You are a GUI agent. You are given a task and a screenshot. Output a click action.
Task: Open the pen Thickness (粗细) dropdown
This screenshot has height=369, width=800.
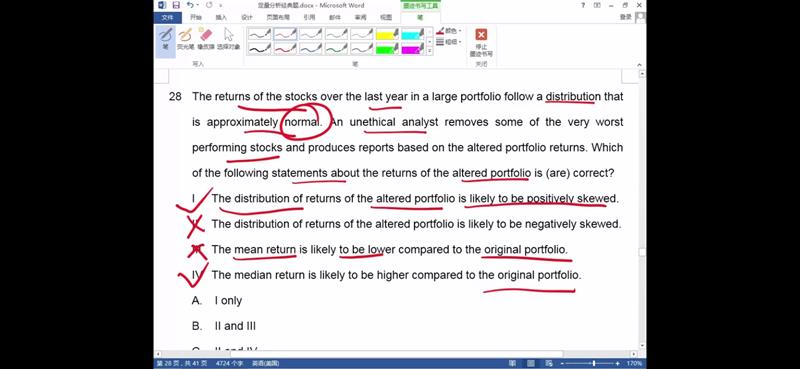449,42
